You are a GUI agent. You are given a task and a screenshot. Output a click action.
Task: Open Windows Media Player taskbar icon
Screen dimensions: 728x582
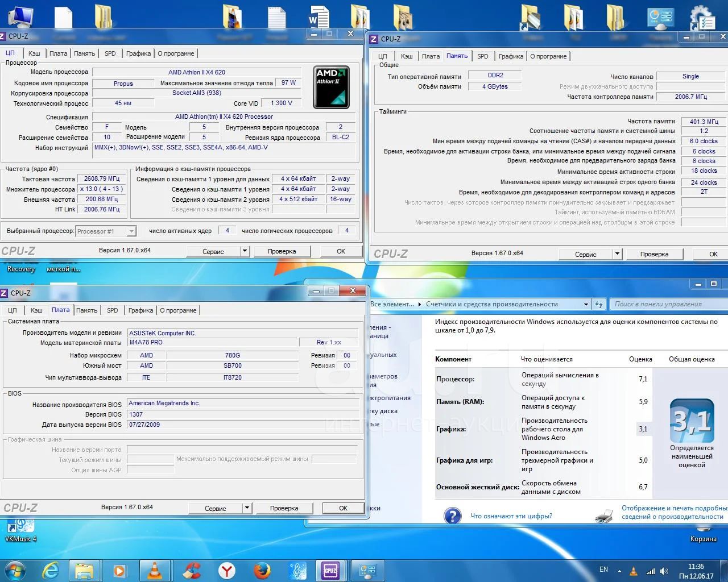(120, 570)
